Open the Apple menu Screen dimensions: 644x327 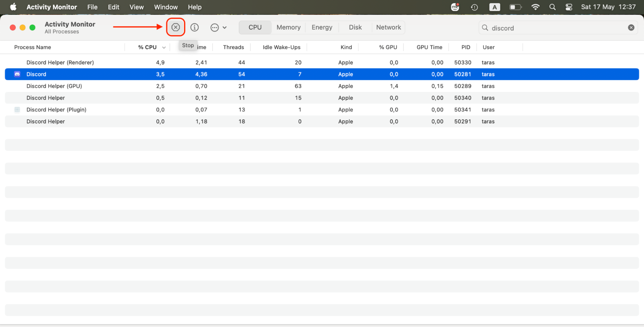point(13,7)
